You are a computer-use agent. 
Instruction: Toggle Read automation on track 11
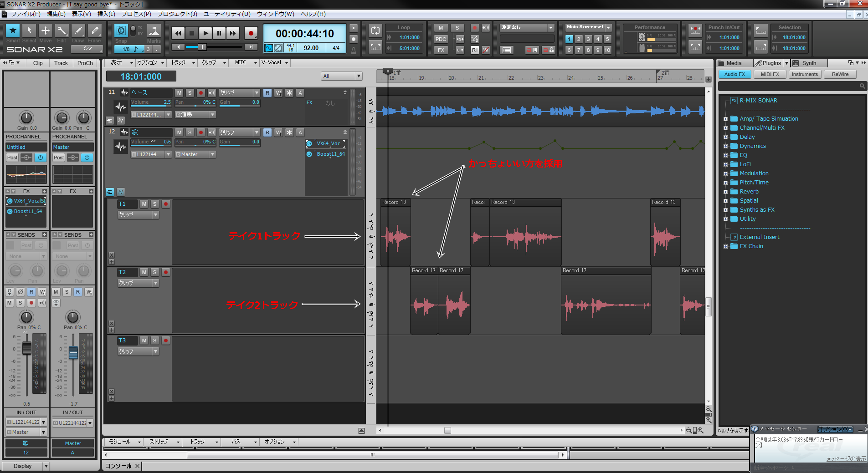(267, 93)
